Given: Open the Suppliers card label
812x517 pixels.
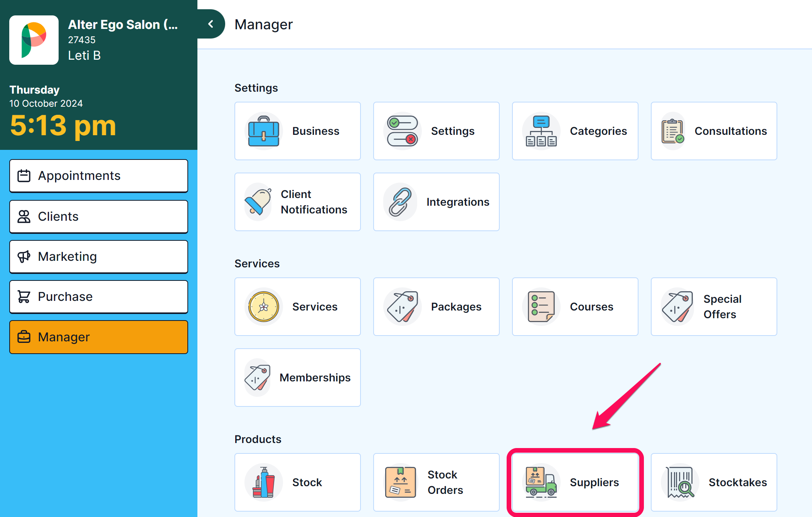Looking at the screenshot, I should 594,482.
